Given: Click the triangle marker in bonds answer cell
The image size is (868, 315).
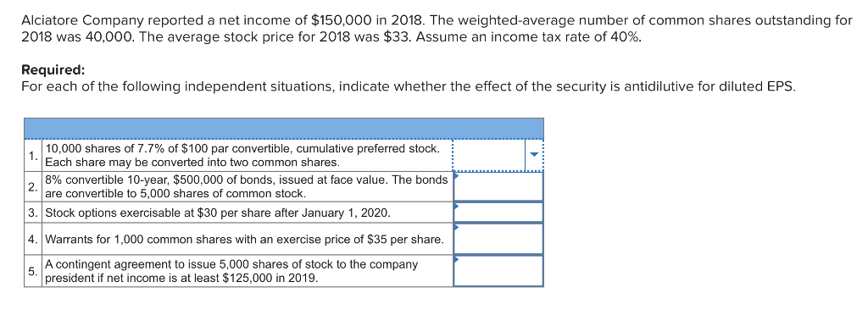Looking at the screenshot, I should click(x=456, y=176).
